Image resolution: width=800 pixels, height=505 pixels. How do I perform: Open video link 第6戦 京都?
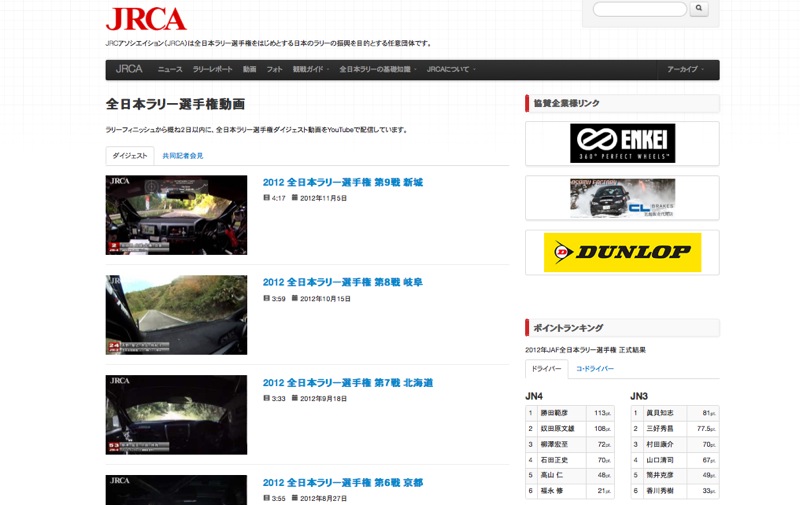(343, 483)
